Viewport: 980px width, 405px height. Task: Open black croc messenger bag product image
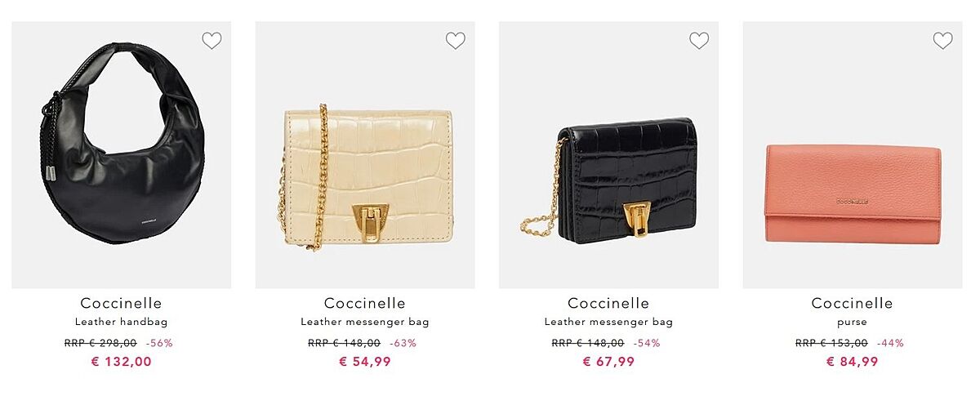[608, 155]
